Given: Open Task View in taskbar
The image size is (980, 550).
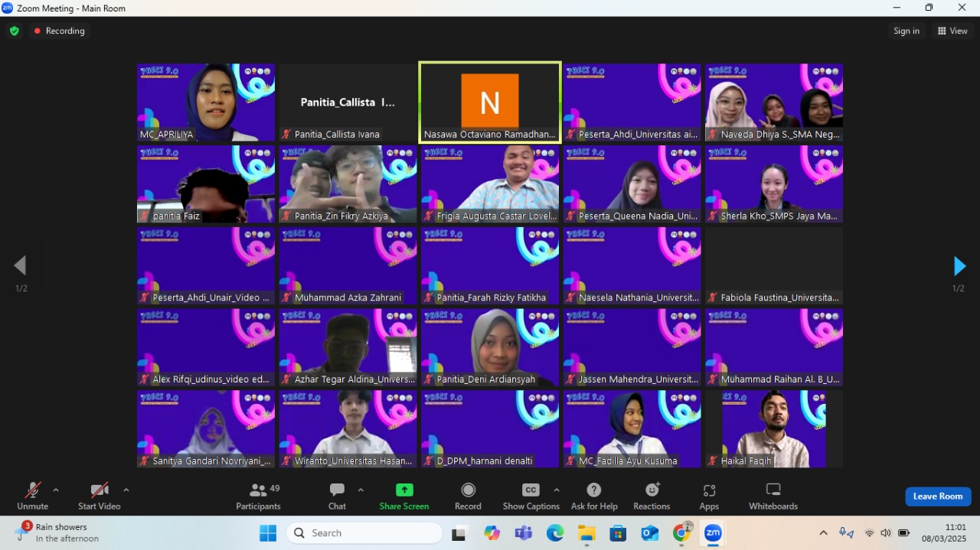Looking at the screenshot, I should click(x=459, y=533).
